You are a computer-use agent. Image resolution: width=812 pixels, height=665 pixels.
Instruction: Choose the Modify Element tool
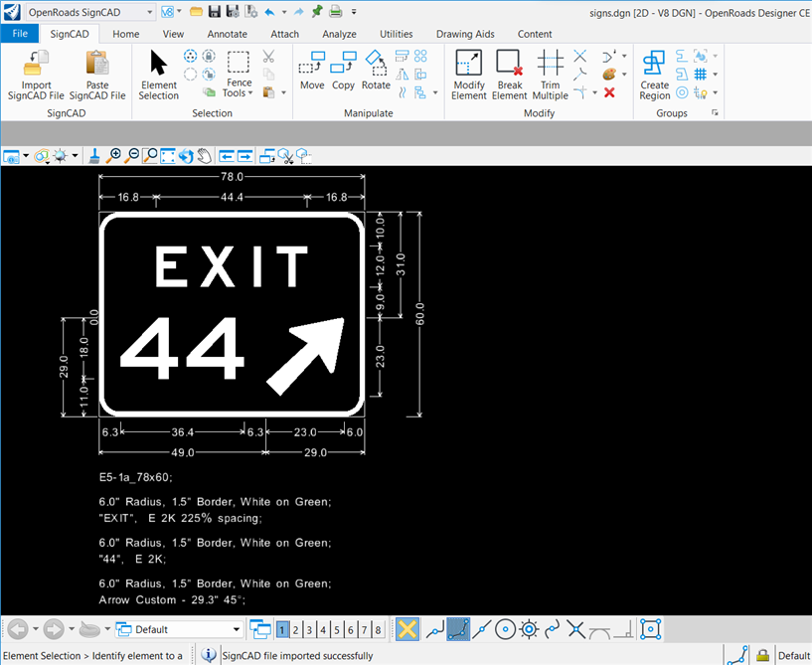point(469,76)
